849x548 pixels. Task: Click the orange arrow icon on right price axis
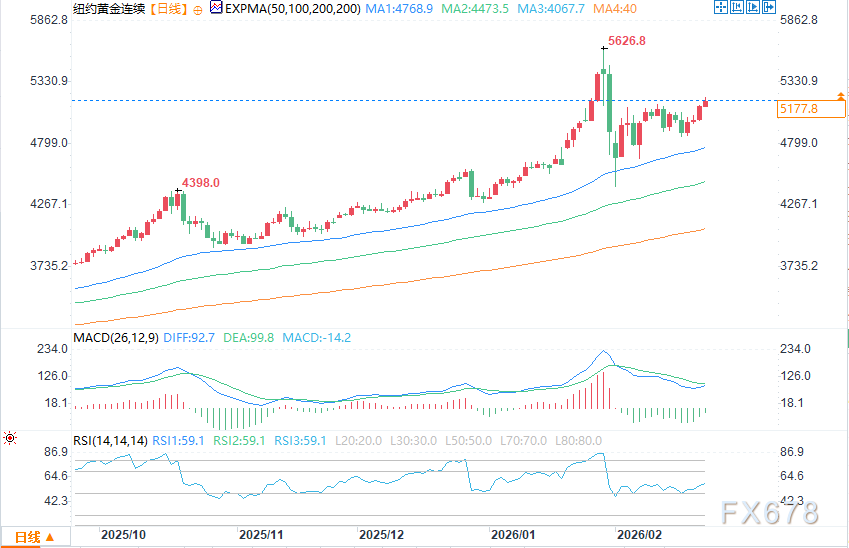point(843,96)
